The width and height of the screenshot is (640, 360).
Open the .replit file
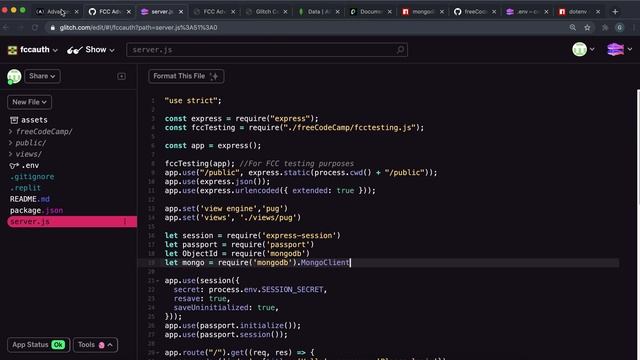click(x=25, y=188)
